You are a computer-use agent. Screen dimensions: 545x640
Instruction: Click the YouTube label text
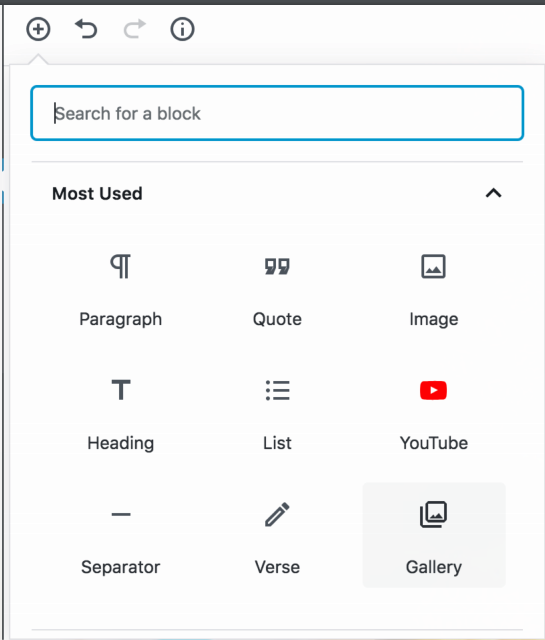[x=434, y=443]
